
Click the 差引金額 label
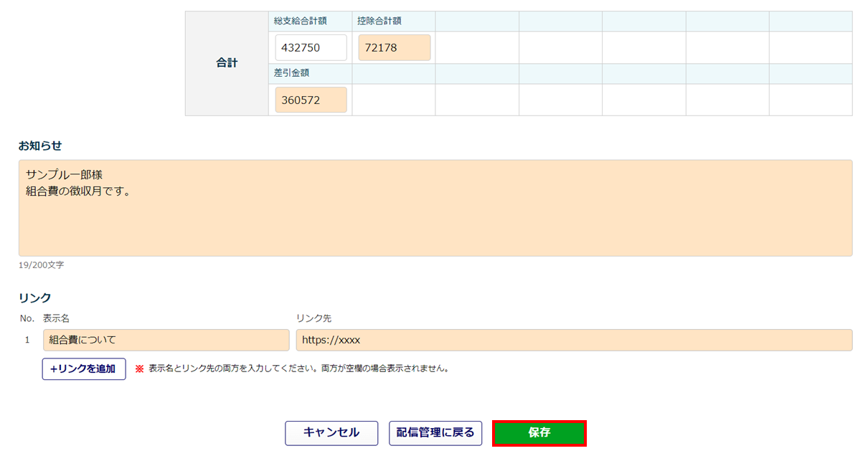291,74
